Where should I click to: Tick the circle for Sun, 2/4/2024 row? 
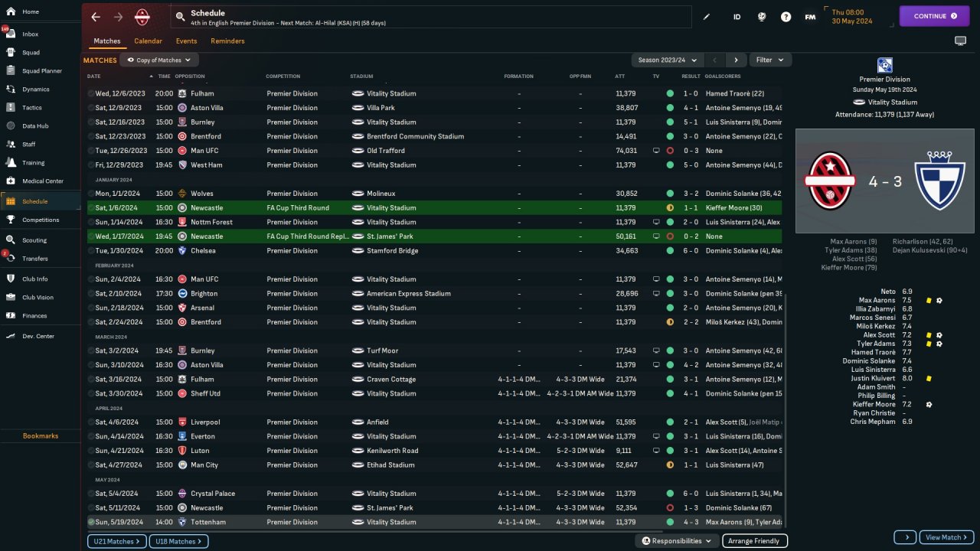coord(91,279)
